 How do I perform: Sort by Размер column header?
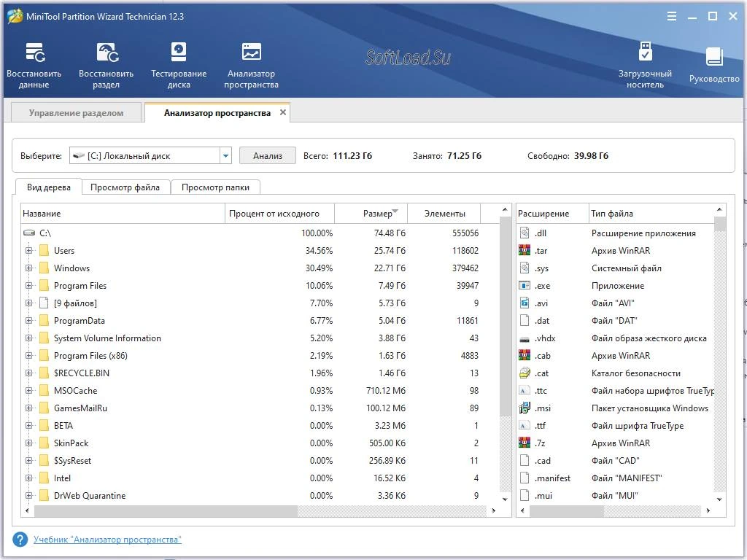pos(371,214)
